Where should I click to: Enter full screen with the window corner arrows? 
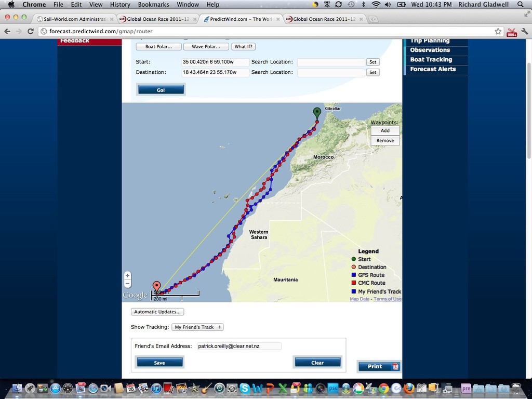click(527, 14)
